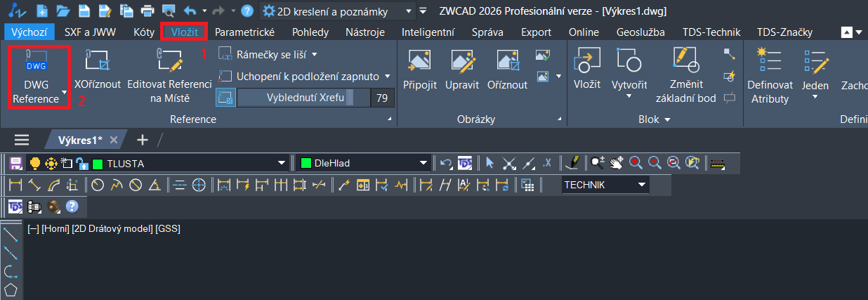
Task: Toggle layer freeze sun icon
Action: pos(51,163)
